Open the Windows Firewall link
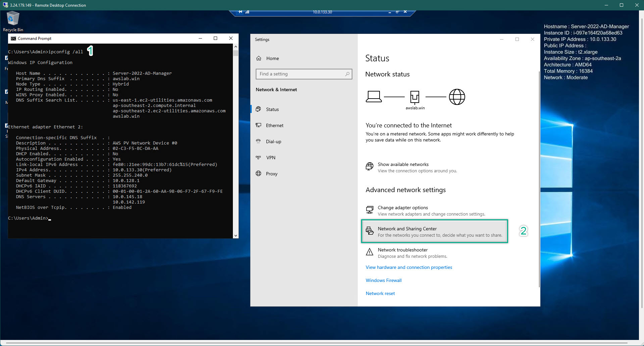Screen dimensions: 644x346 pyautogui.click(x=384, y=280)
